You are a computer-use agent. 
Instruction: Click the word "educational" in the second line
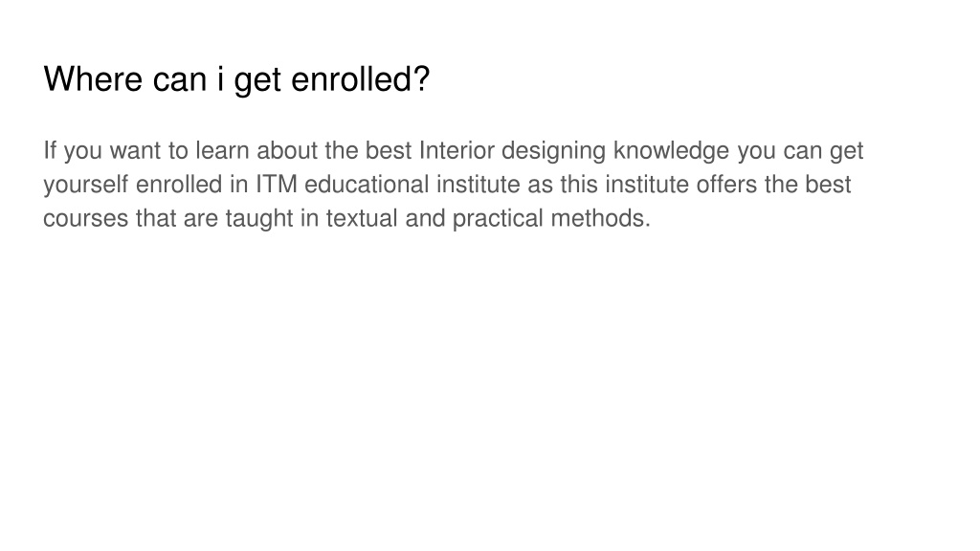point(367,185)
